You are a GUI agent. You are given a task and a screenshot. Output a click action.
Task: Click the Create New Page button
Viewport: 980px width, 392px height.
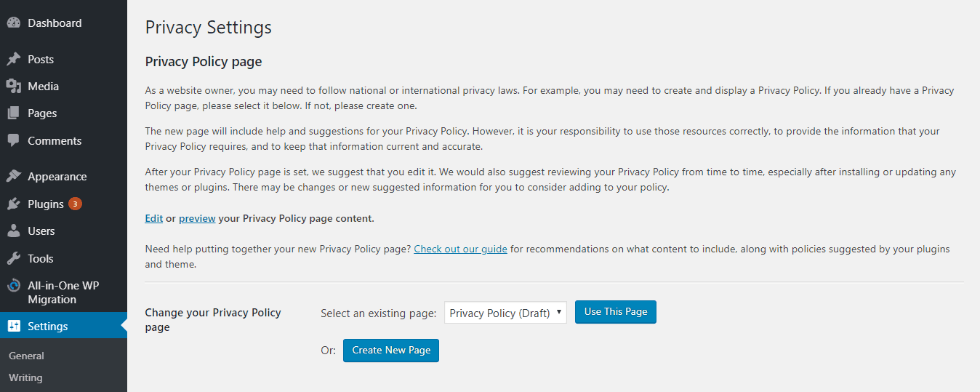[391, 350]
